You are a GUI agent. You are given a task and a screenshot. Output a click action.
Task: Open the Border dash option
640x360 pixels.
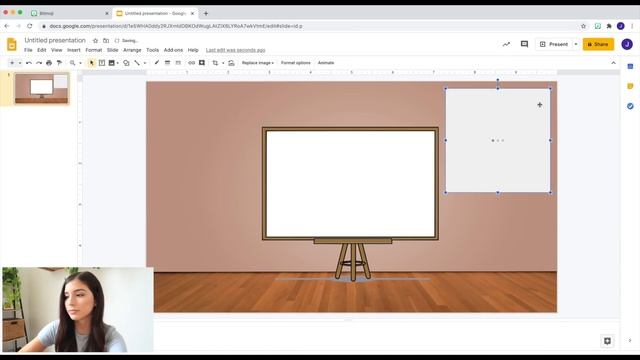click(x=178, y=63)
